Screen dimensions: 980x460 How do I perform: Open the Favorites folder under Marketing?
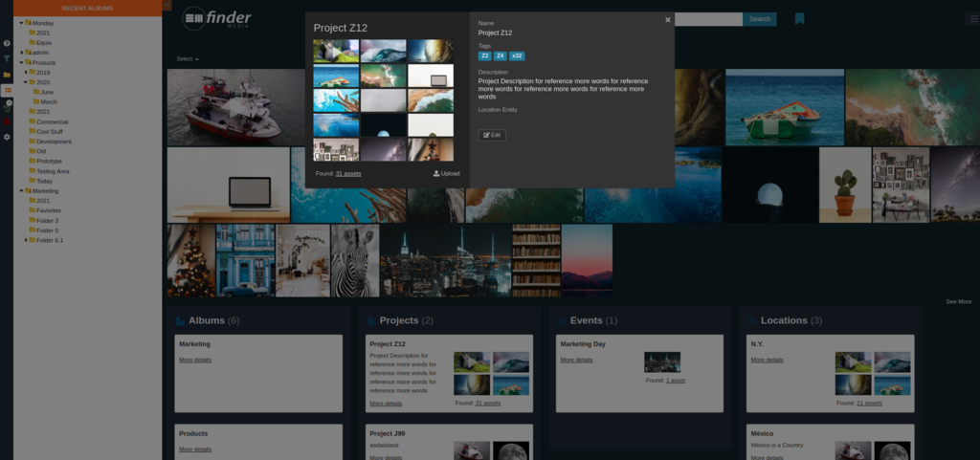48,210
